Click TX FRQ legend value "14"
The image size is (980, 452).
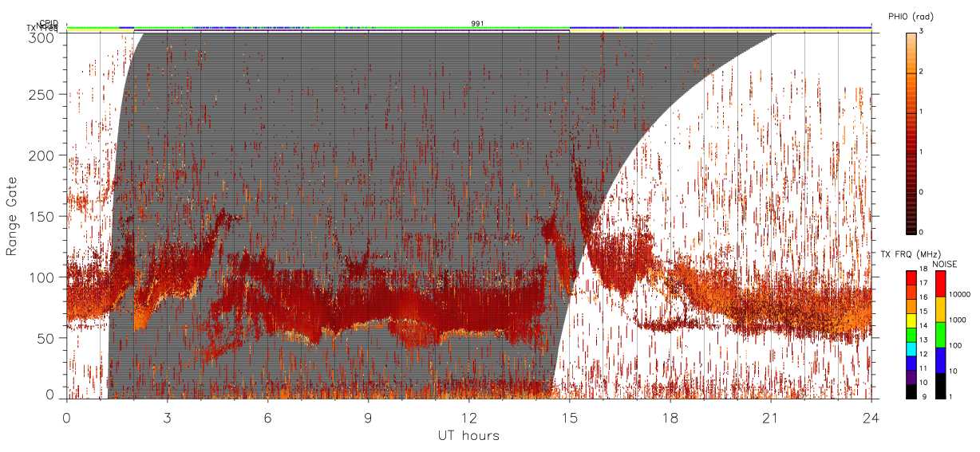923,327
